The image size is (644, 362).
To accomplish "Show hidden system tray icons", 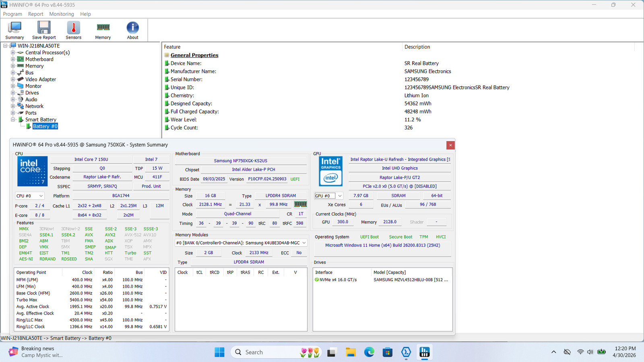I will point(554,352).
